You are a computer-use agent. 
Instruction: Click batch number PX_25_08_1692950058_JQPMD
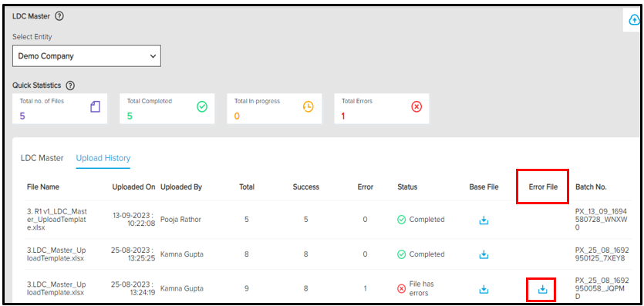(601, 289)
